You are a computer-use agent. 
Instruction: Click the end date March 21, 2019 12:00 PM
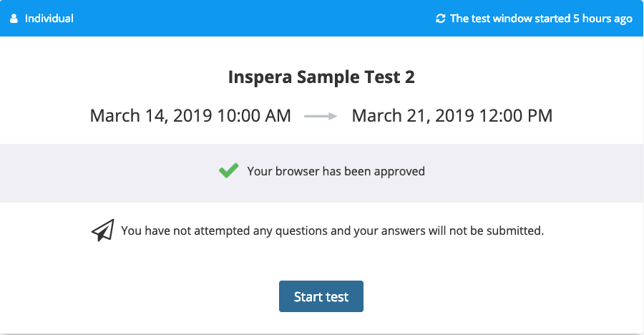pos(452,116)
